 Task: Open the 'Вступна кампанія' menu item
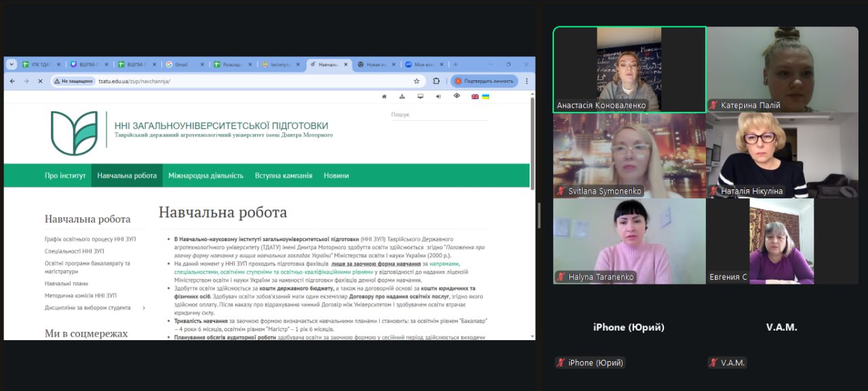283,175
